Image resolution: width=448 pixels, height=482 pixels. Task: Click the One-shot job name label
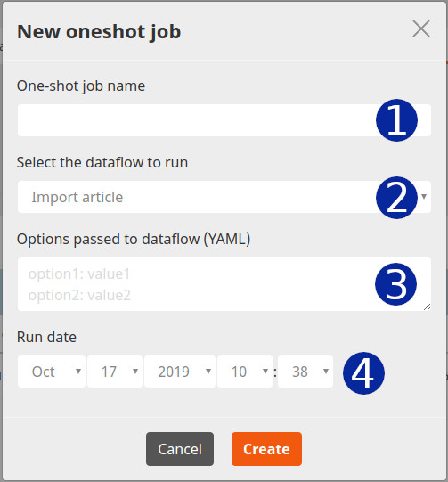tap(81, 86)
